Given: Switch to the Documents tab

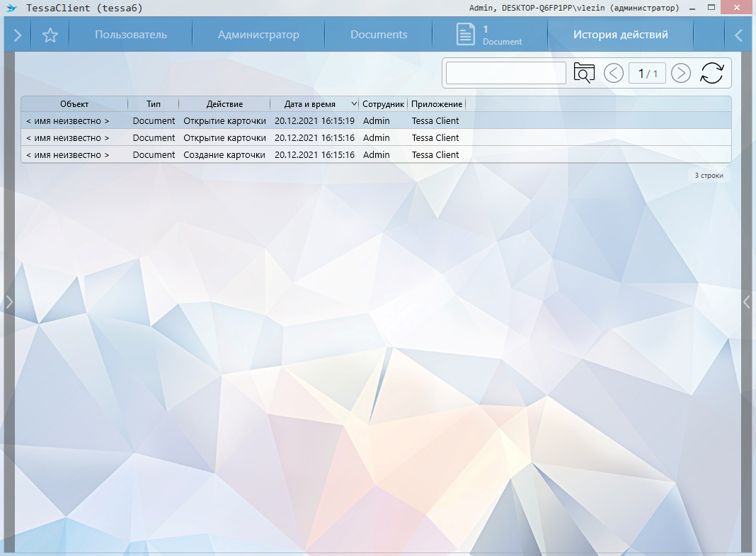Looking at the screenshot, I should click(379, 35).
